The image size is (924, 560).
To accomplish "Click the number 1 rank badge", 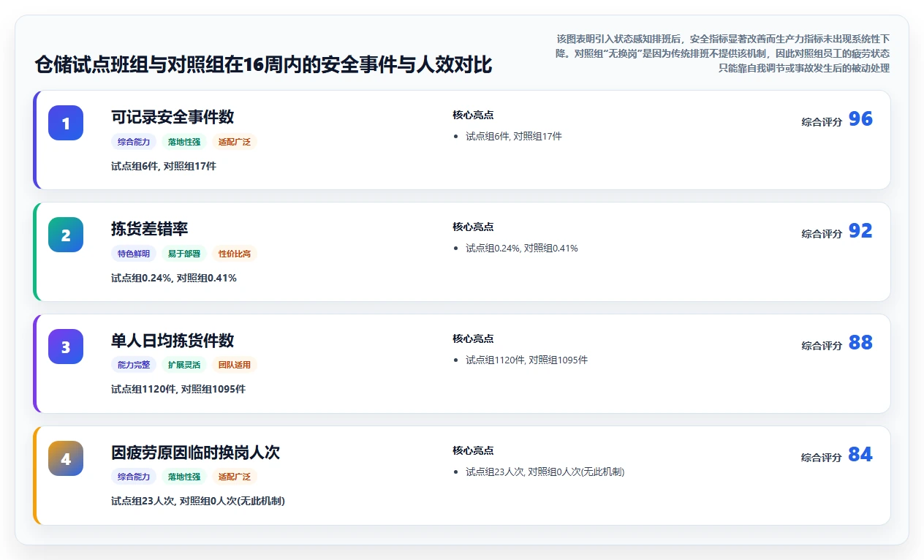I will [66, 123].
